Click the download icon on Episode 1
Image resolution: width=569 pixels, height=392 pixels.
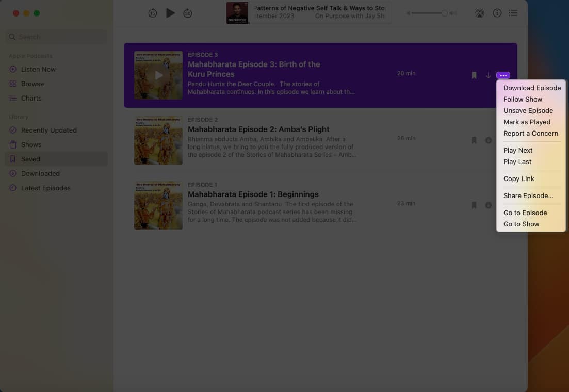click(x=489, y=205)
